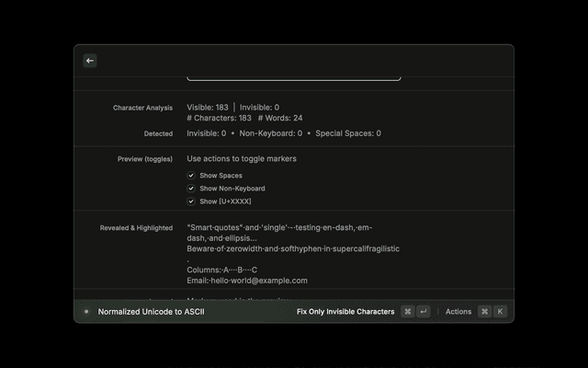The image size is (588, 368).
Task: Click the Command key icon next to Actions
Action: (x=484, y=312)
